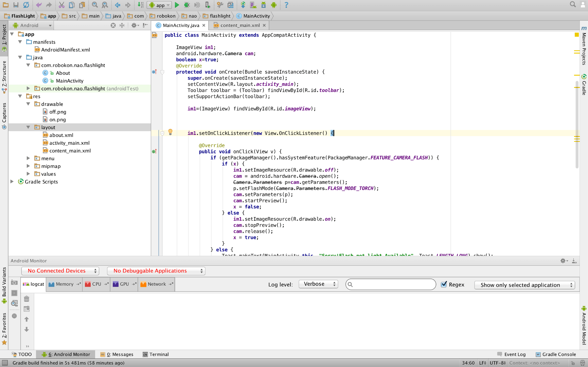This screenshot has height=367, width=588.
Task: Clear the logcat with the trash icon
Action: [x=27, y=298]
